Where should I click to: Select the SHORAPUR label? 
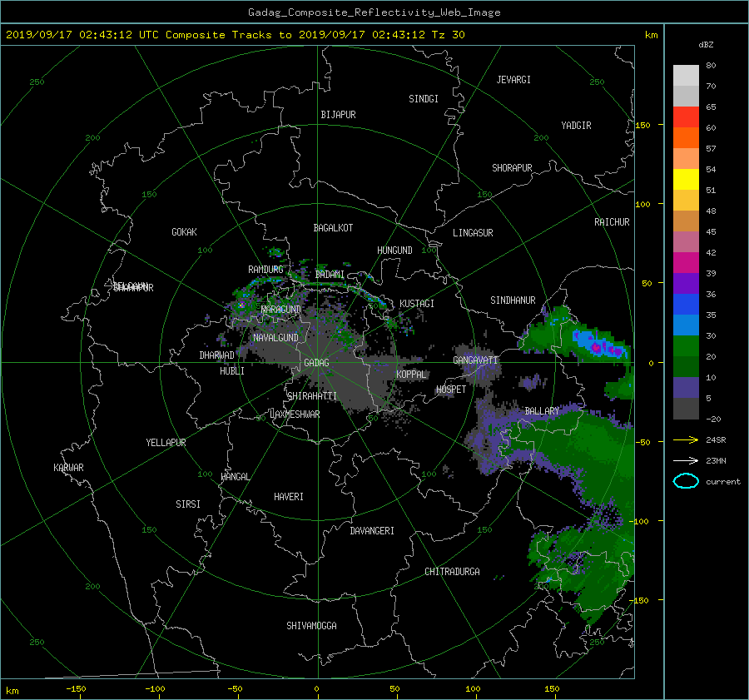pyautogui.click(x=512, y=168)
